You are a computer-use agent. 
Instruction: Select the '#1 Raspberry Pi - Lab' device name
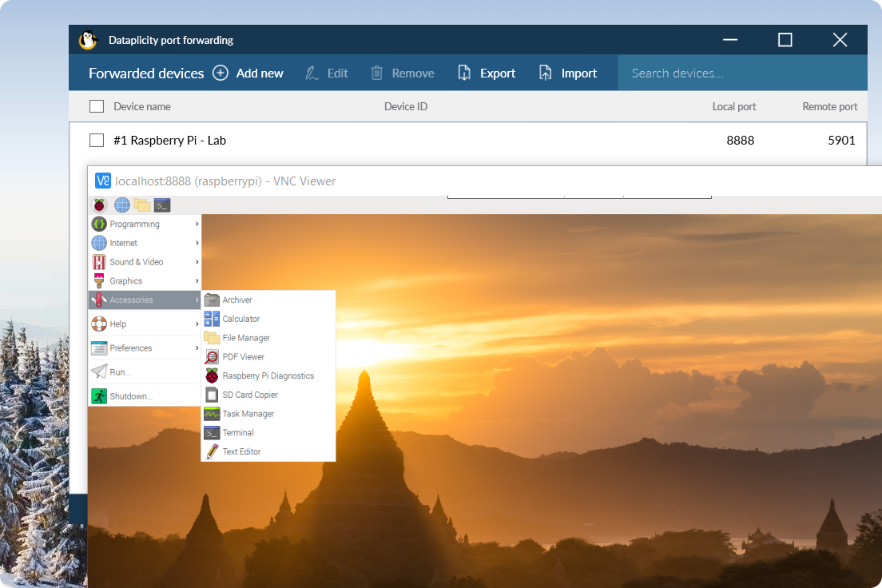point(170,140)
